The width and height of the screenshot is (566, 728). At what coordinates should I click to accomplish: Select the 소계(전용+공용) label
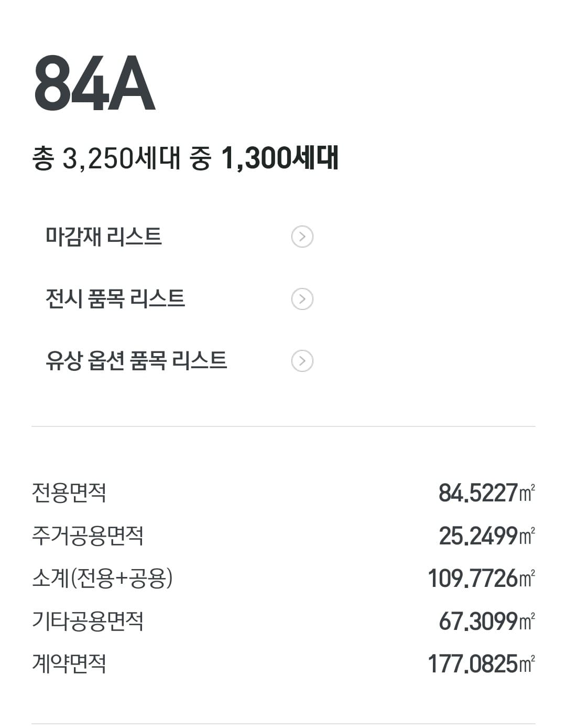(102, 579)
